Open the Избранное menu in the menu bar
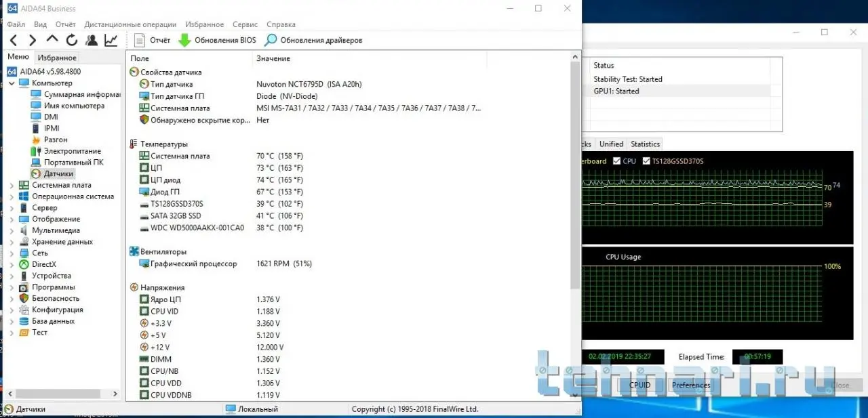The height and width of the screenshot is (418, 868). tap(205, 24)
